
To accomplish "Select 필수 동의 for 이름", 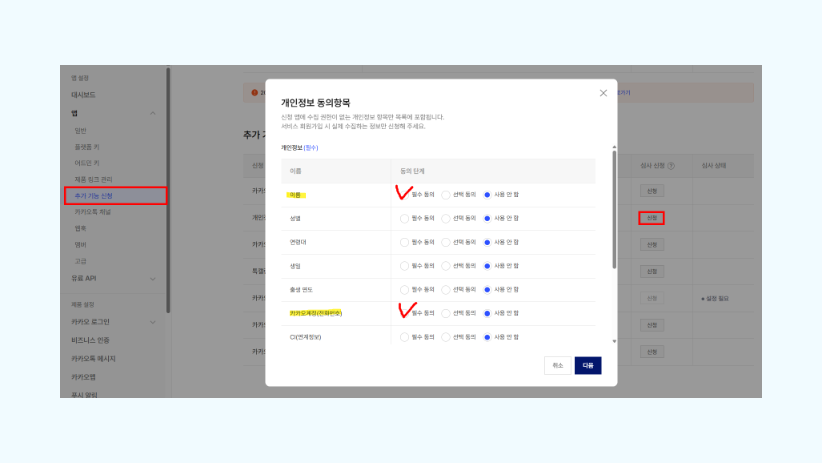I will click(404, 193).
